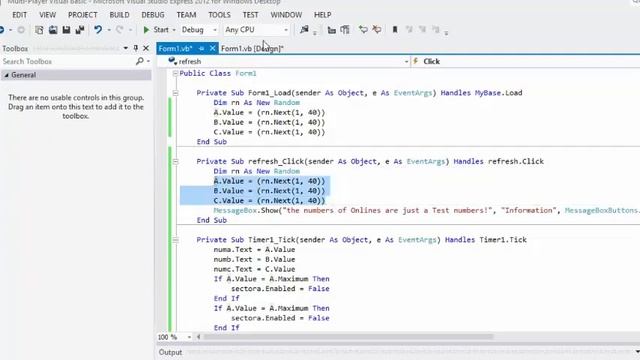Open the DEBUG menu
Image resolution: width=640 pixels, height=360 pixels.
pos(153,15)
